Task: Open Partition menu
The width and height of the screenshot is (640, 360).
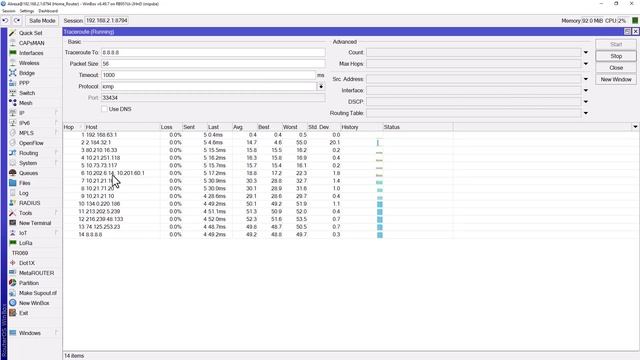Action: tap(29, 283)
